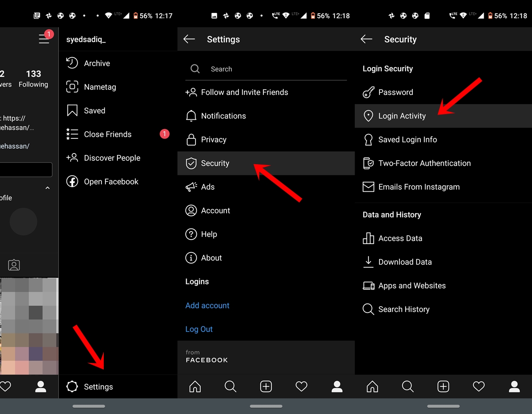This screenshot has width=532, height=414.
Task: Open the hamburger menu with notification badge
Action: (44, 39)
